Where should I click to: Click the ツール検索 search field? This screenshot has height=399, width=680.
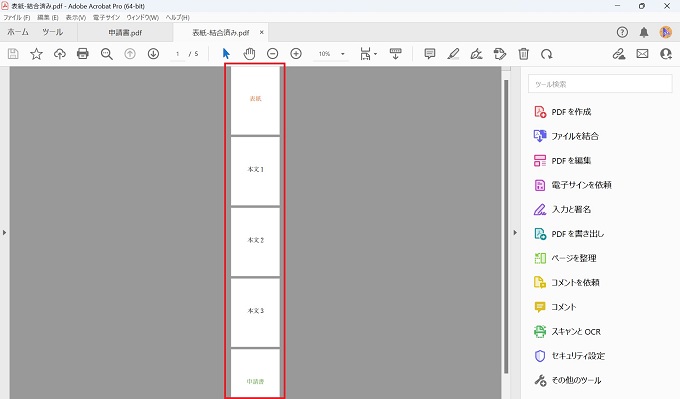click(600, 84)
